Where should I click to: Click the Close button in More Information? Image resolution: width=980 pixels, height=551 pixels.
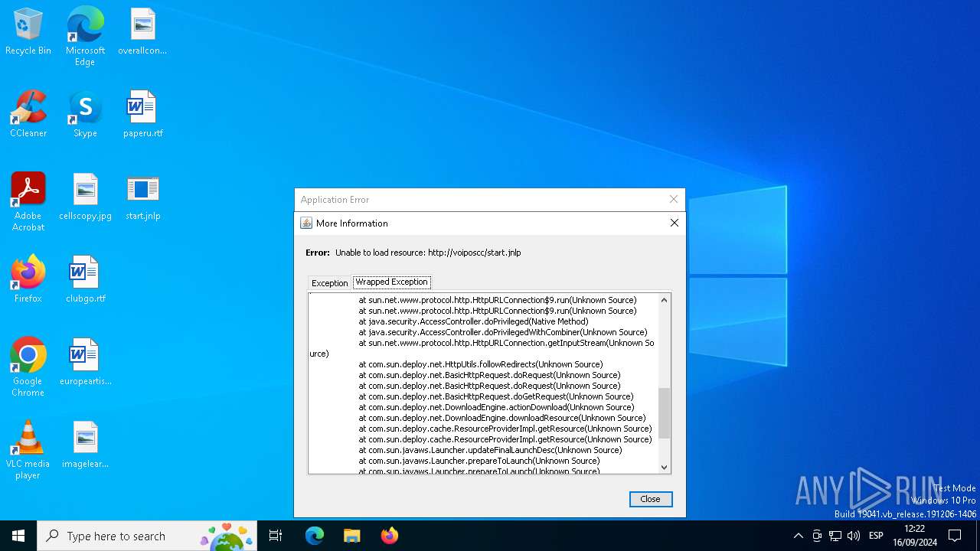click(651, 499)
